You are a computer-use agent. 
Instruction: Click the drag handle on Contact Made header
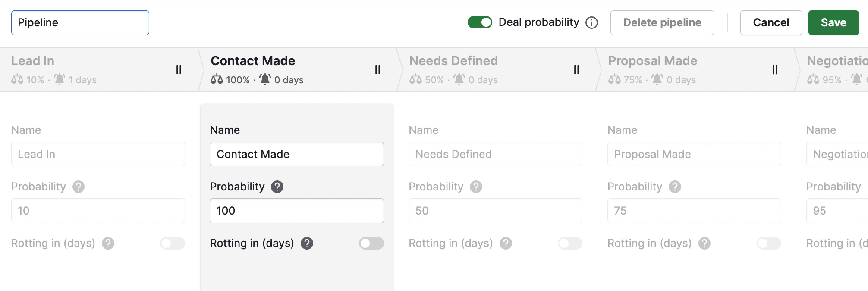pos(377,70)
